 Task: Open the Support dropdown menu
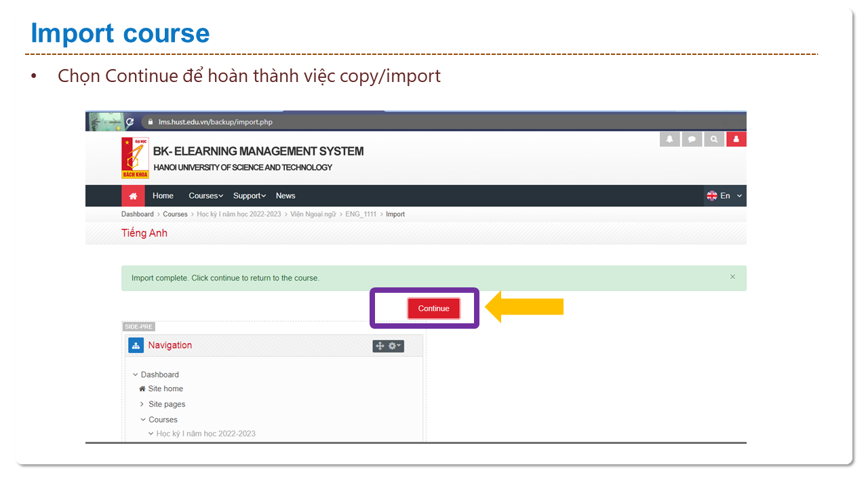point(249,196)
